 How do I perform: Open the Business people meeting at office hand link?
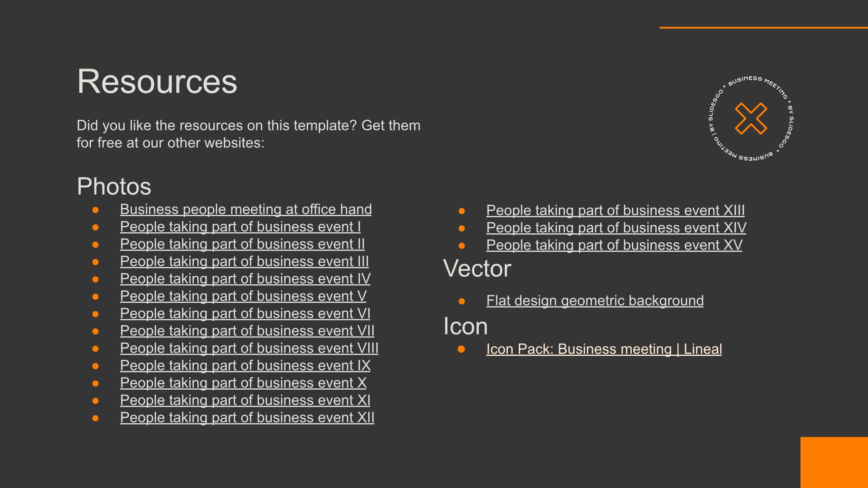click(x=246, y=209)
